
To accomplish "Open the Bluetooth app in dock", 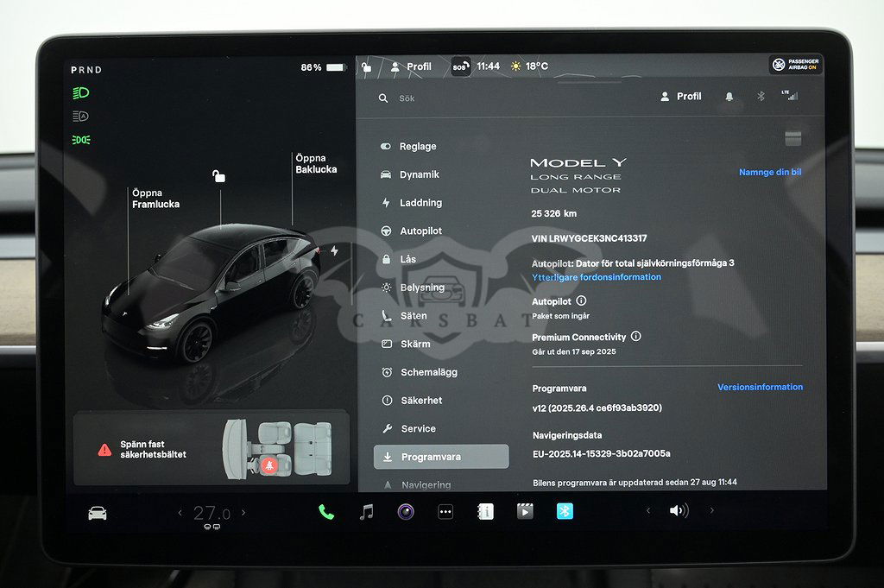I will [x=565, y=512].
